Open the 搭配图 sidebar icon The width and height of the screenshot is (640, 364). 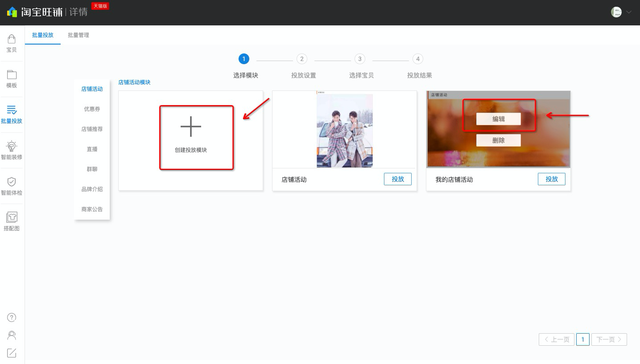click(x=12, y=217)
